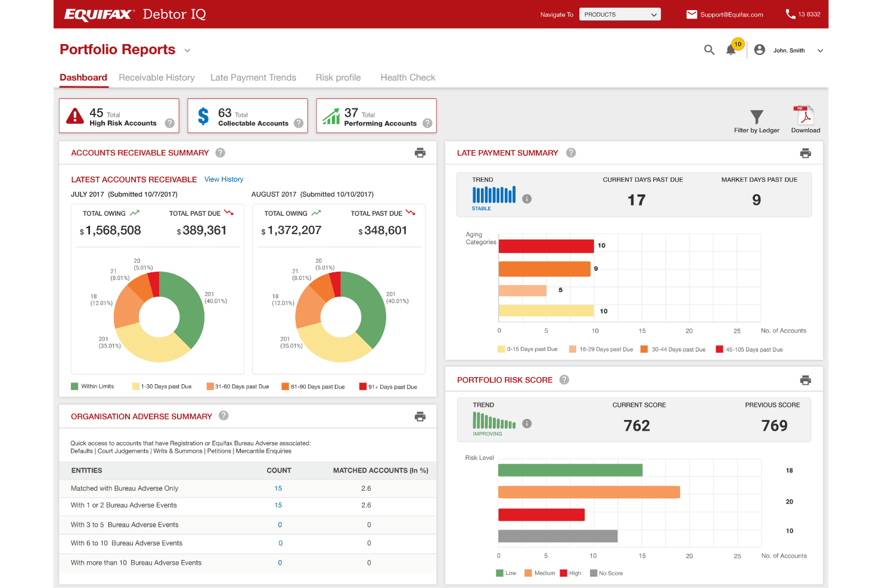Open the Health Check tab
Image resolution: width=882 pixels, height=588 pixels.
pyautogui.click(x=408, y=77)
